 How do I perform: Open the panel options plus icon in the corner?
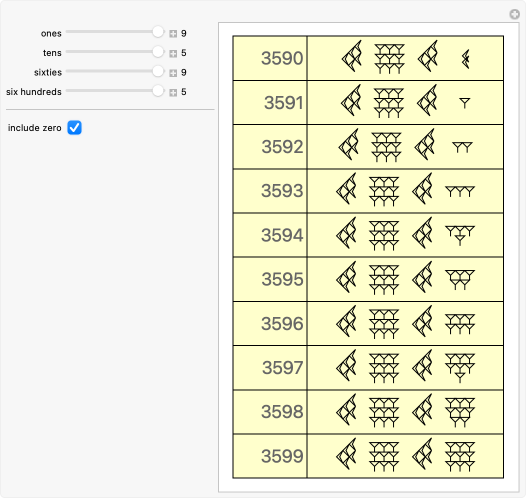pyautogui.click(x=514, y=14)
